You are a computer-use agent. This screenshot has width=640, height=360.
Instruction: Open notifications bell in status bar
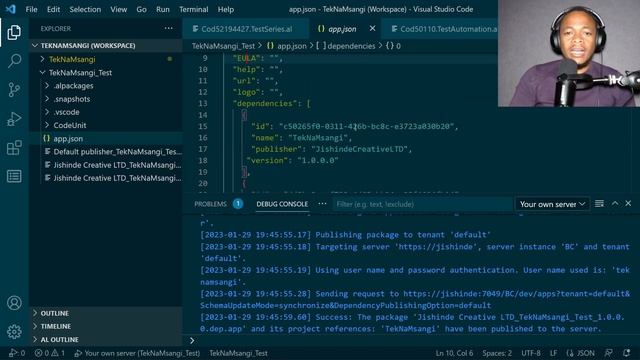(627, 353)
